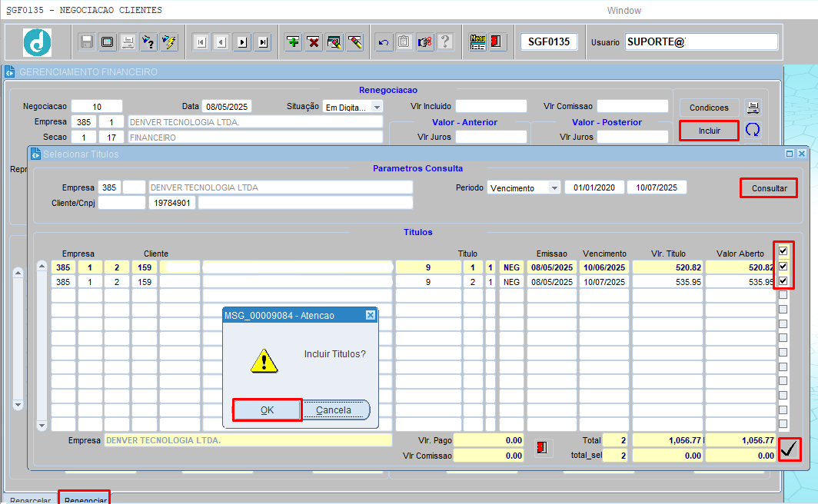Screen dimensions: 818x504
Task: Click the red X delete record icon
Action: [314, 41]
